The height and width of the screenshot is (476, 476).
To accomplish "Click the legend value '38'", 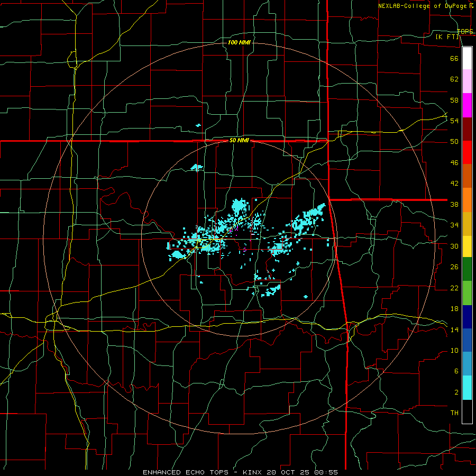I will (x=454, y=204).
